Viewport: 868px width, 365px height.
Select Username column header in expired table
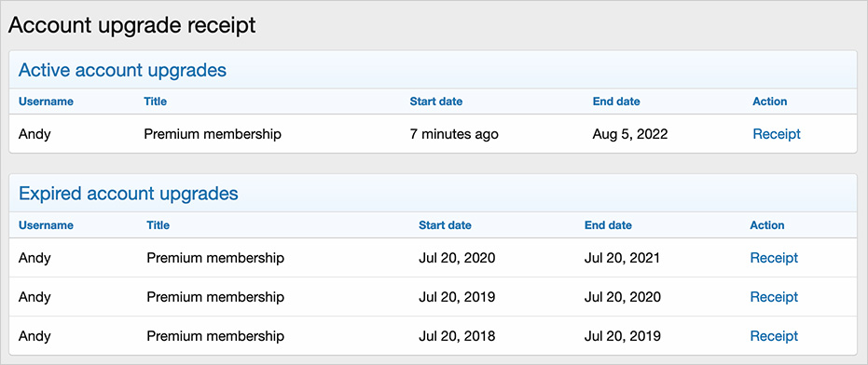[x=46, y=225]
